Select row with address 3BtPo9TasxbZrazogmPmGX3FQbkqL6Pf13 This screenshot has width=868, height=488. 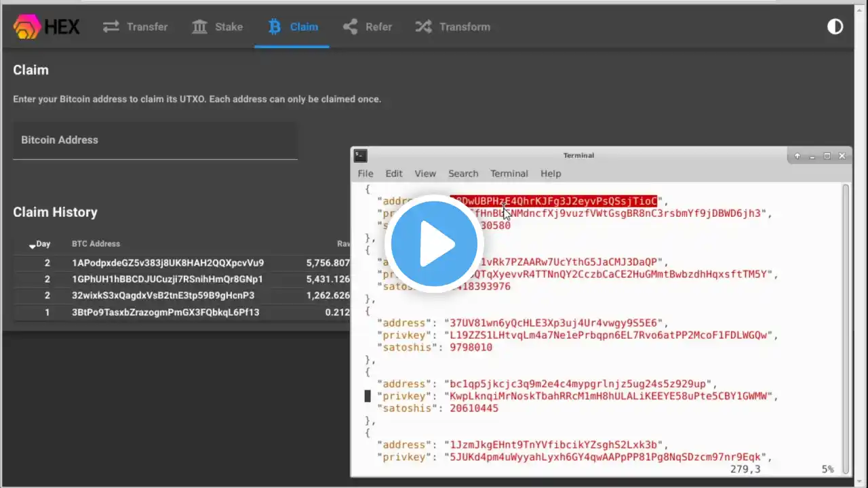click(x=182, y=312)
